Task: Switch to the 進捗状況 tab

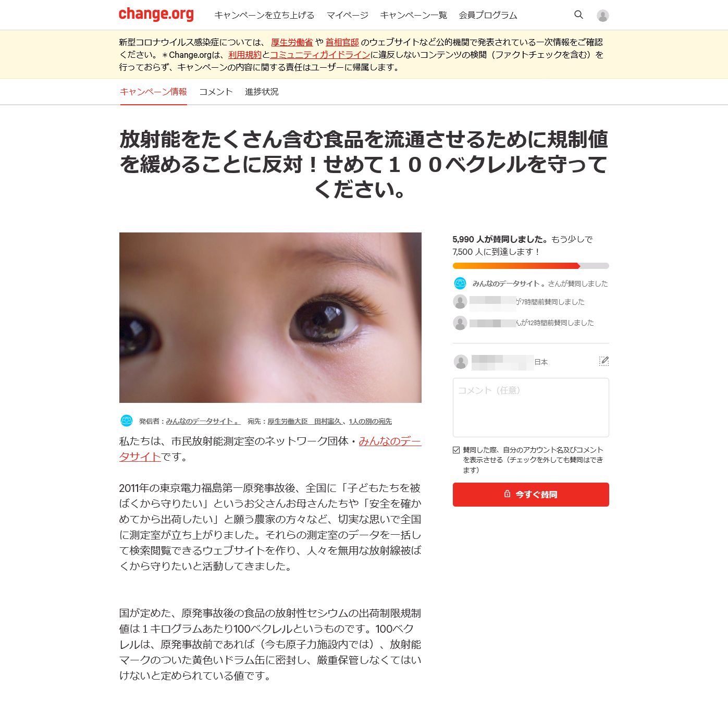Action: tap(262, 92)
